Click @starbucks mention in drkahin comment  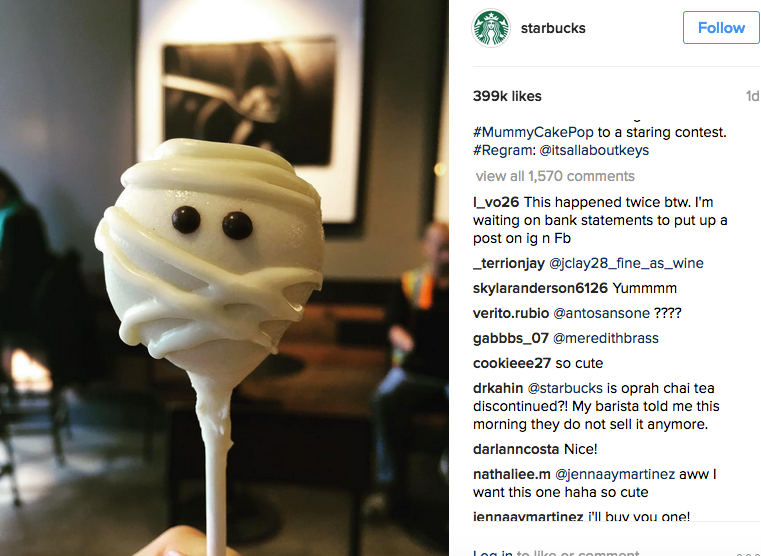coord(565,388)
